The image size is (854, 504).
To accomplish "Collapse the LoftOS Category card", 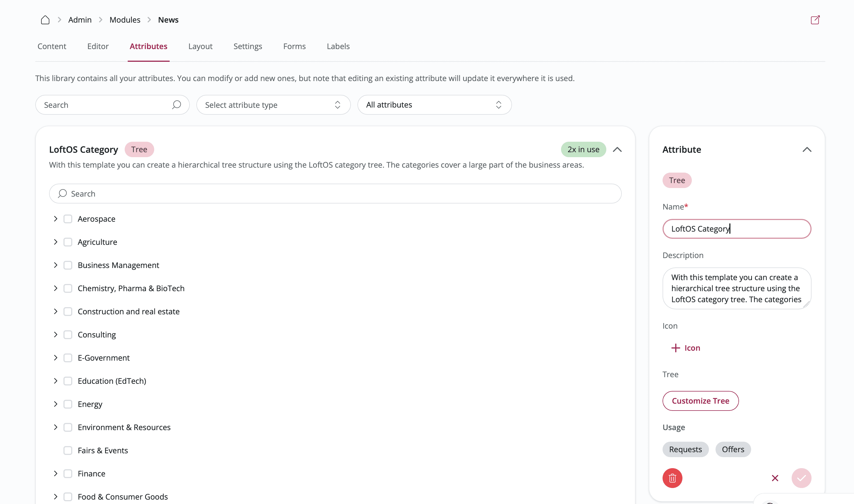I will point(617,149).
